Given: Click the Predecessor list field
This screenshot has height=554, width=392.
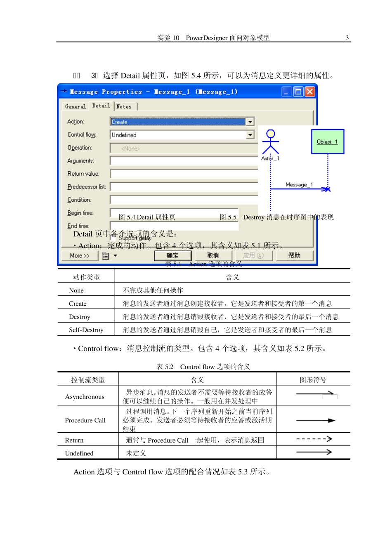Looking at the screenshot, I should pyautogui.click(x=184, y=187).
